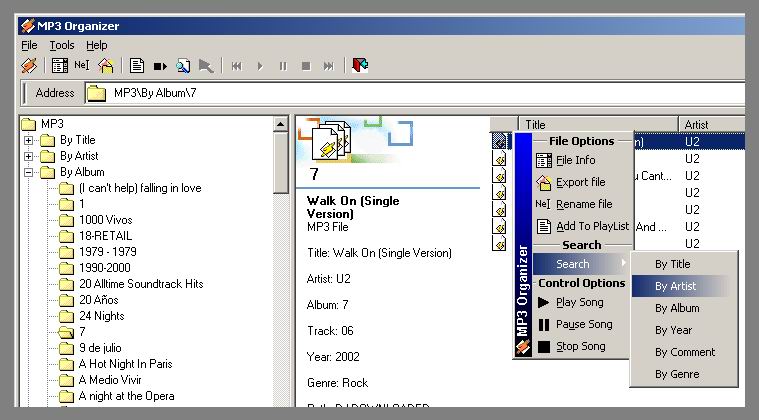Select the A Medio Vivir folder
This screenshot has height=420, width=759.
(x=100, y=380)
